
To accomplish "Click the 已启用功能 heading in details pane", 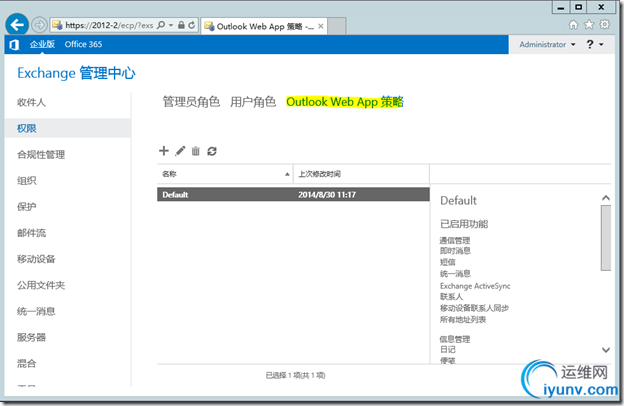I will click(x=464, y=224).
